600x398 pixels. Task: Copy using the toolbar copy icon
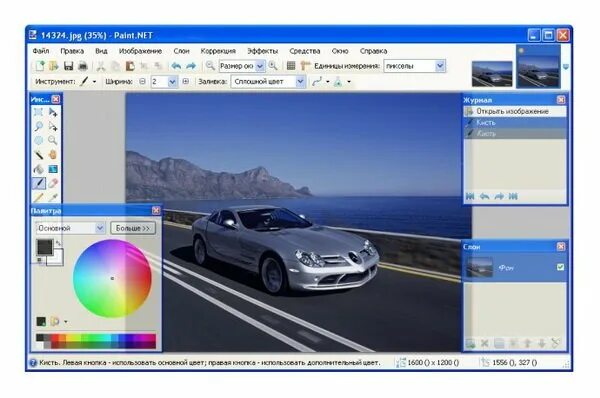point(115,66)
